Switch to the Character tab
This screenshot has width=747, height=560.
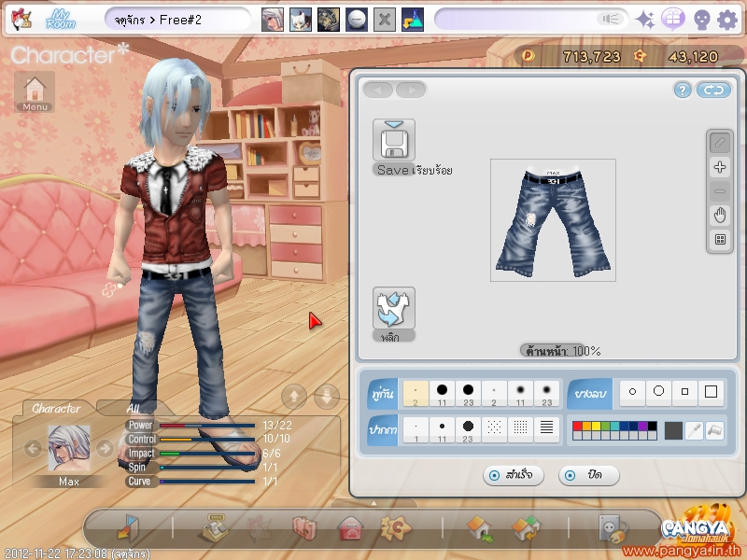pyautogui.click(x=56, y=409)
